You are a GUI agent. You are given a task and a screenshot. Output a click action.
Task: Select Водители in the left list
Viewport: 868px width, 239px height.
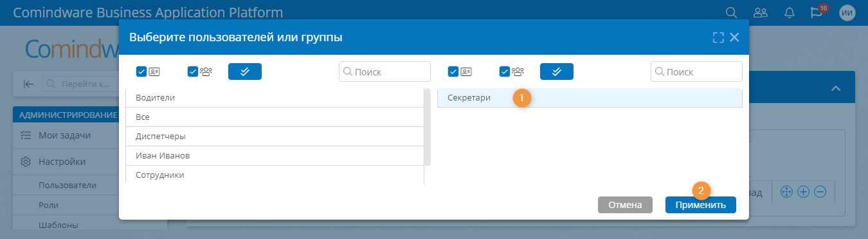(x=275, y=97)
